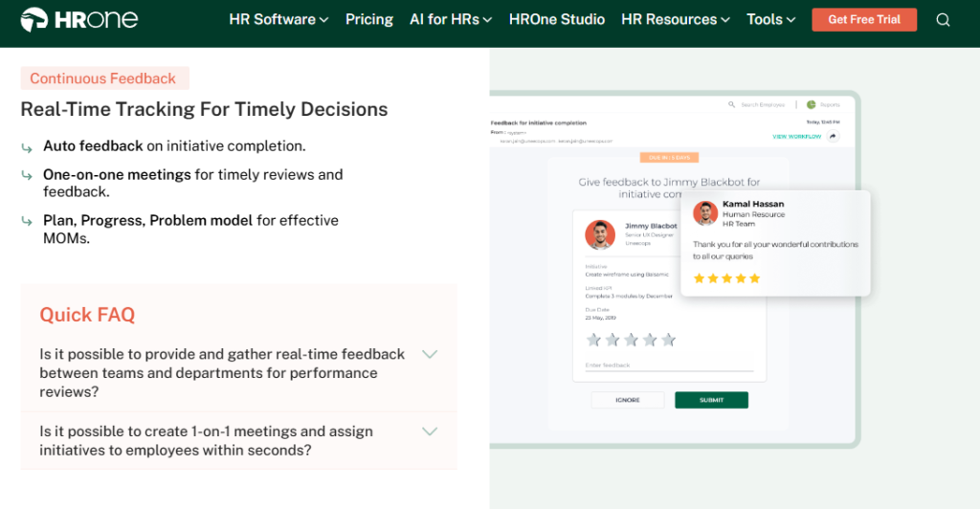Click Jimmy Blacbot's avatar photo
Image resolution: width=980 pixels, height=509 pixels.
(600, 234)
